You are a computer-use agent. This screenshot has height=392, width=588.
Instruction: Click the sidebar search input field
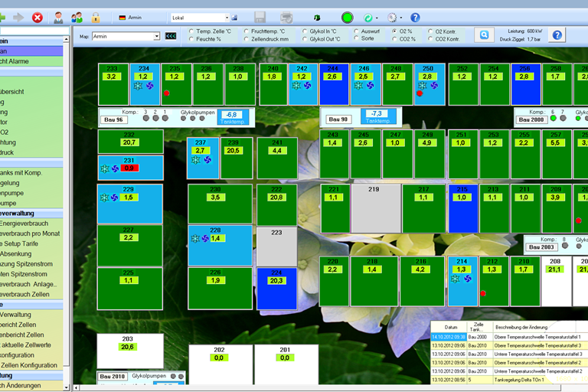click(x=34, y=31)
